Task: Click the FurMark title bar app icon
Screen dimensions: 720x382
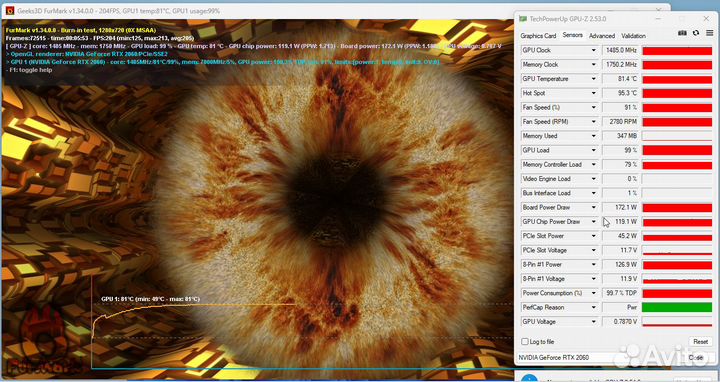Action: point(10,11)
